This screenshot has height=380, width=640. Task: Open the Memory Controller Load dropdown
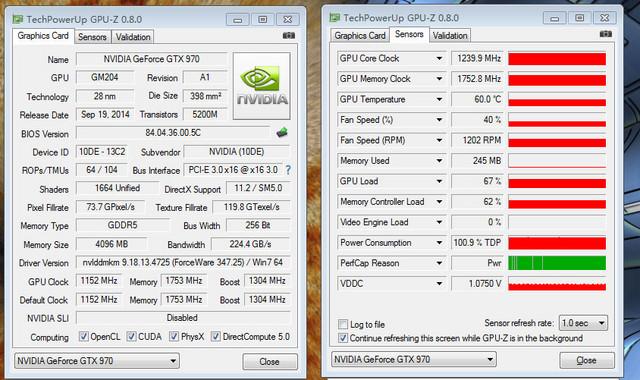click(x=439, y=202)
